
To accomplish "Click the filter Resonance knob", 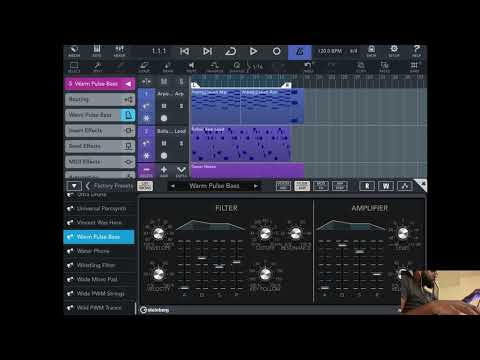I will [x=295, y=234].
